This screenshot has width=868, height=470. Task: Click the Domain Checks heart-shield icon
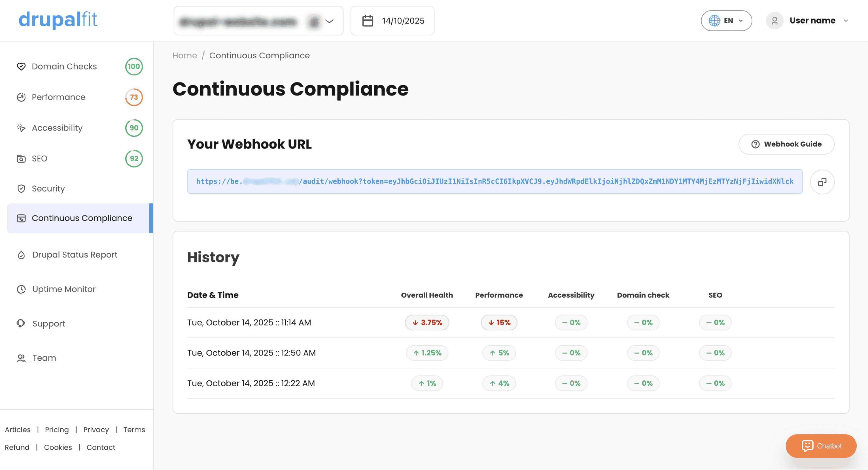(x=21, y=66)
